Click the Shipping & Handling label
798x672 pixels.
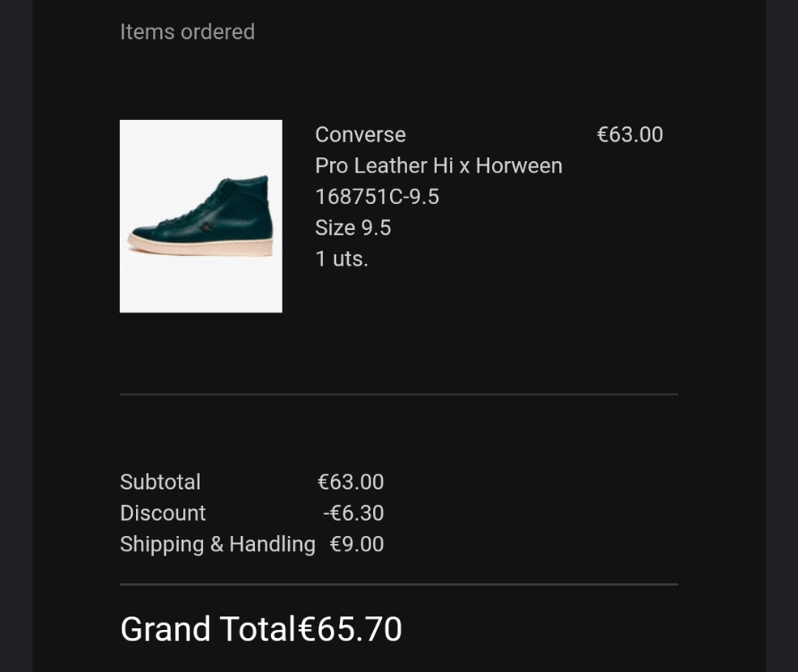[217, 544]
